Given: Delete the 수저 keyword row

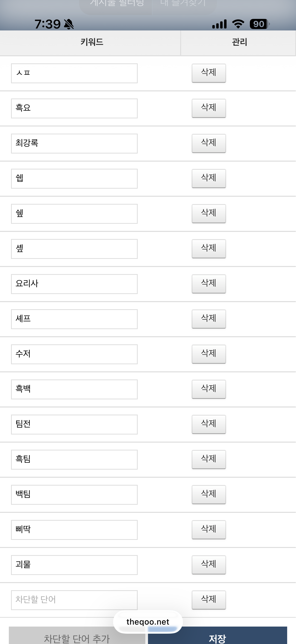Looking at the screenshot, I should coord(209,354).
